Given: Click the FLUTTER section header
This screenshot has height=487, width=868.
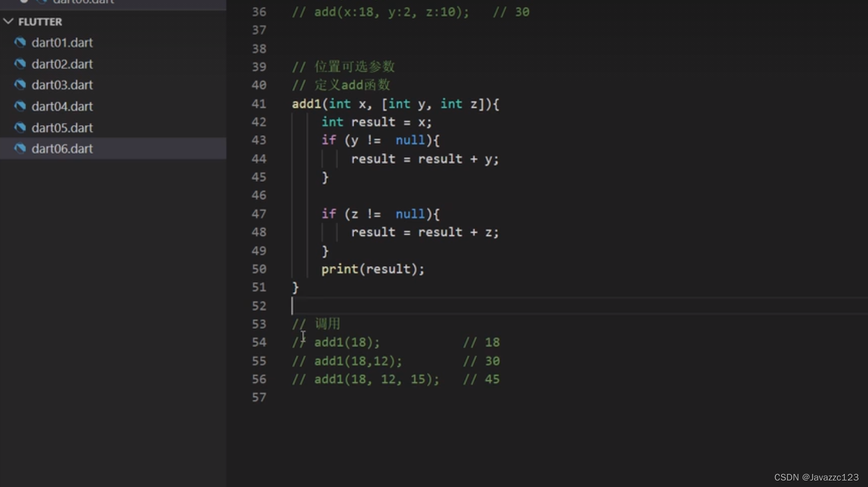Looking at the screenshot, I should [39, 21].
